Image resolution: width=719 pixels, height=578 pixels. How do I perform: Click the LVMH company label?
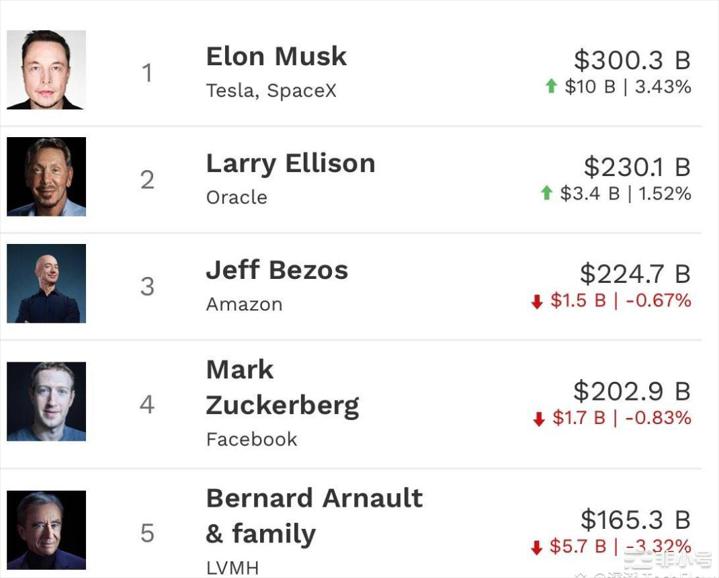tap(232, 567)
